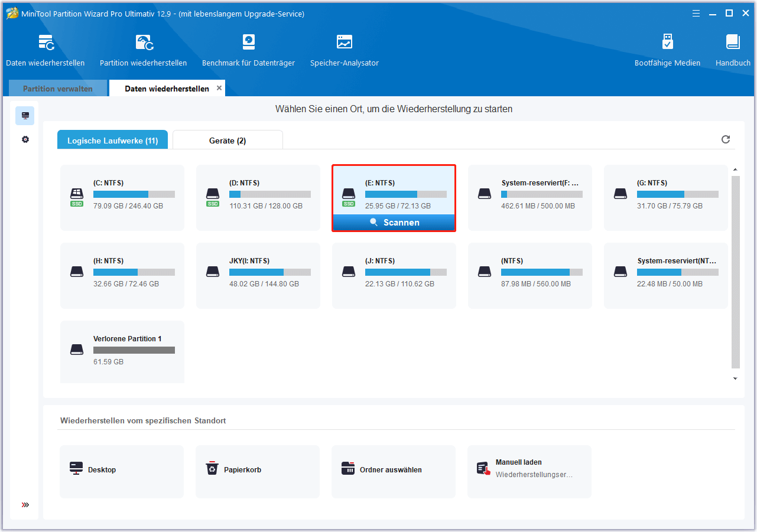
Task: Click the Manuell laden icon
Action: click(484, 469)
